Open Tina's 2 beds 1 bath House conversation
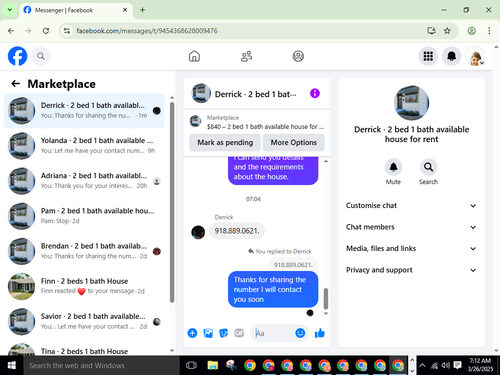500x375 pixels. pos(84,348)
